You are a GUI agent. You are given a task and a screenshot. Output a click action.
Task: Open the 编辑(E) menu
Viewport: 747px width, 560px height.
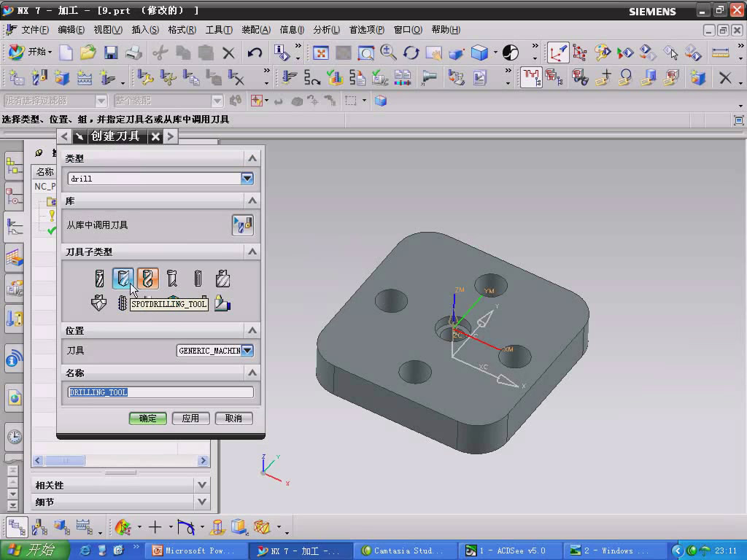point(71,29)
